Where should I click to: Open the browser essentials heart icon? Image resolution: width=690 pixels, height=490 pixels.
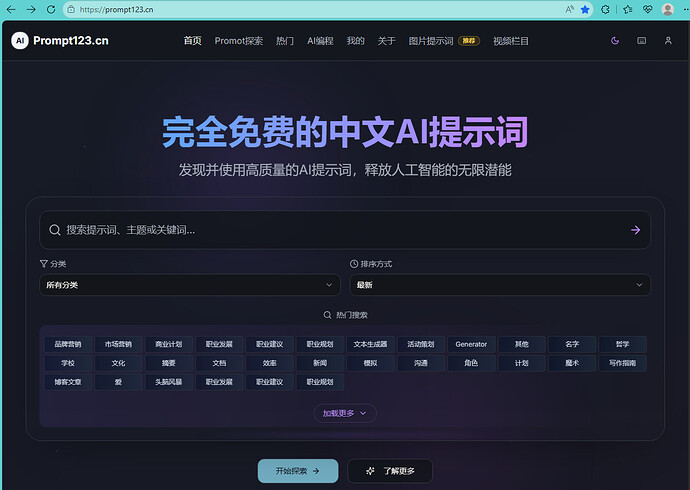click(x=647, y=9)
